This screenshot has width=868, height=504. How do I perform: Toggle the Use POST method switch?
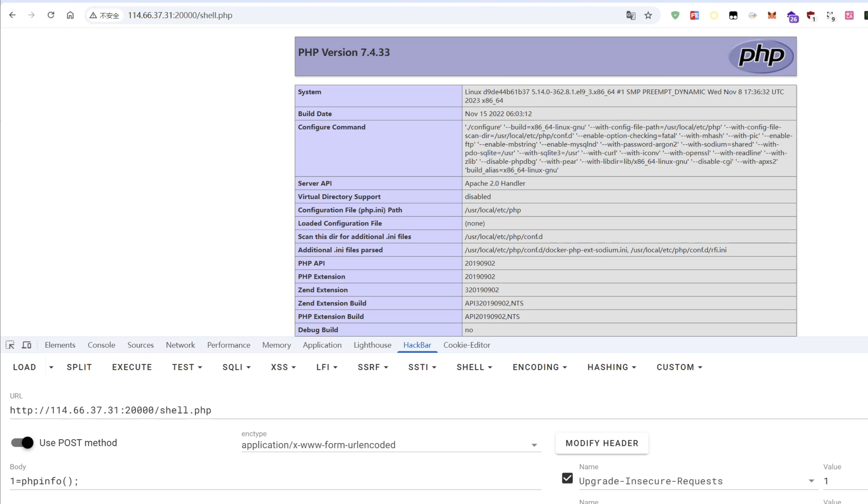click(x=22, y=442)
